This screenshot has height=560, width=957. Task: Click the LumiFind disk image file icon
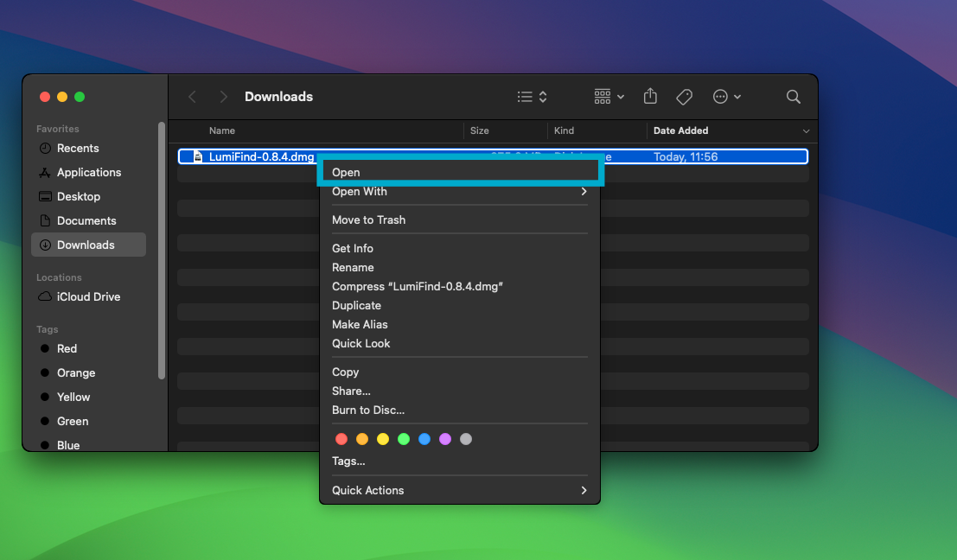198,156
